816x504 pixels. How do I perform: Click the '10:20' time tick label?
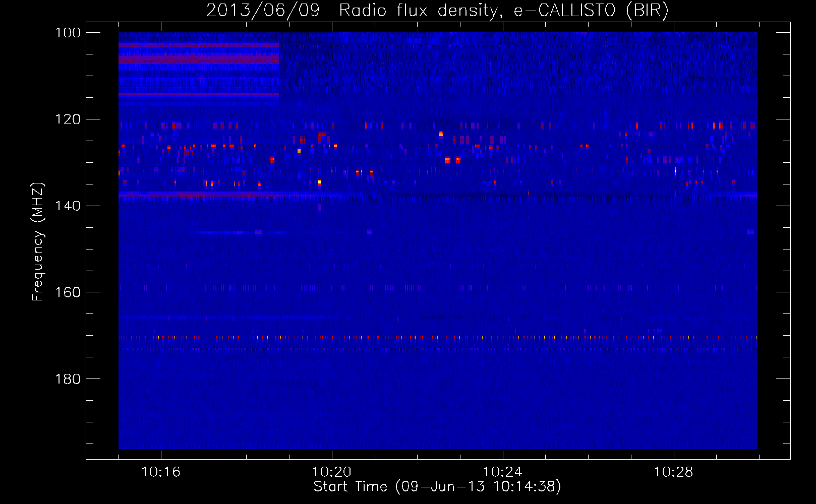332,472
